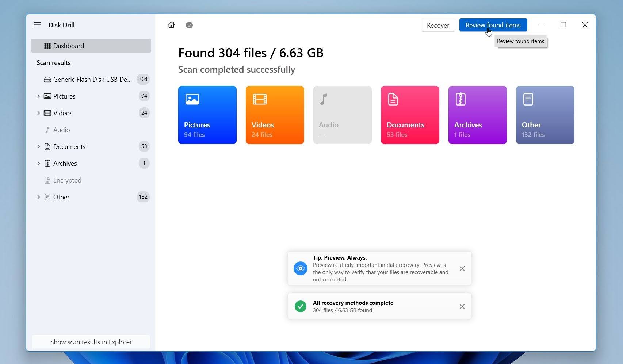Expand the Documents tree node
623x364 pixels.
click(x=38, y=146)
